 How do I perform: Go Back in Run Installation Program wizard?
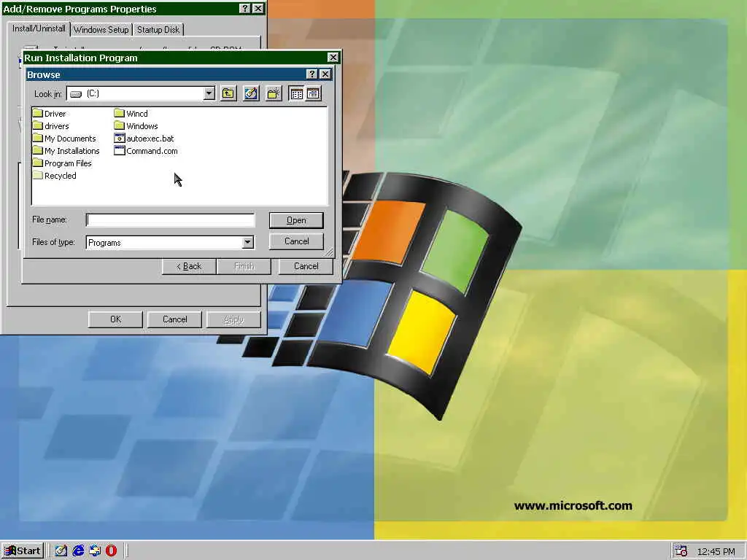189,266
